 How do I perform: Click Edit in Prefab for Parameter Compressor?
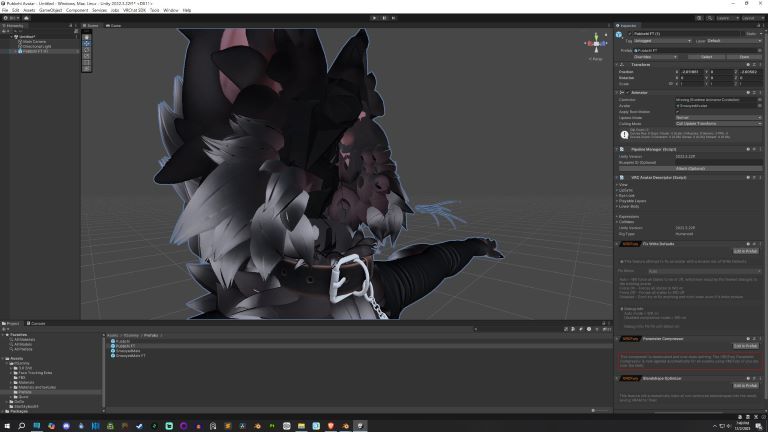coord(745,346)
